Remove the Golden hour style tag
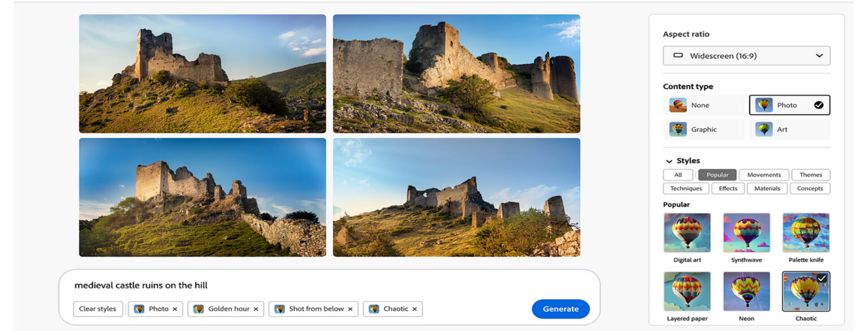 [255, 309]
